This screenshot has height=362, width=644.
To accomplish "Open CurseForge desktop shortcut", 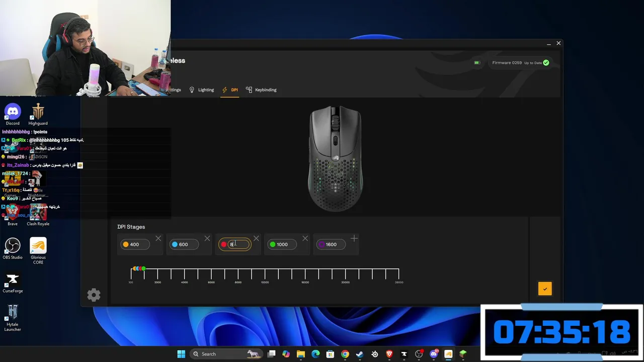I will (x=13, y=282).
